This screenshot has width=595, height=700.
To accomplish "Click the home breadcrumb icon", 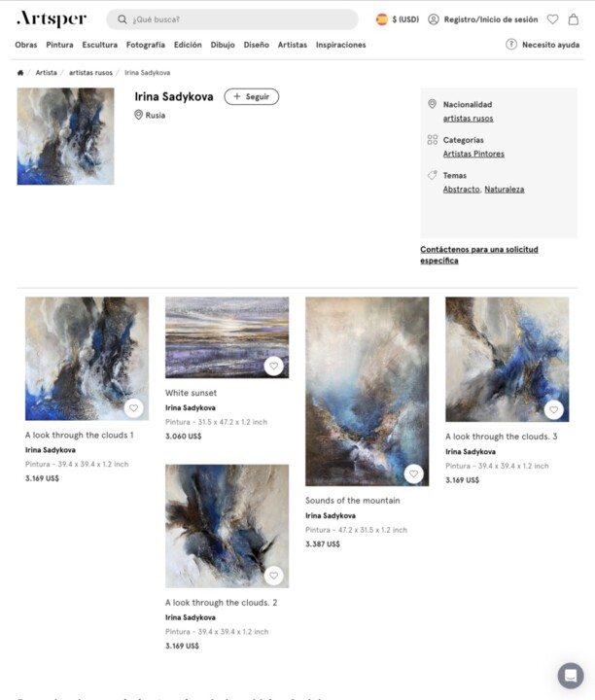I will point(20,72).
